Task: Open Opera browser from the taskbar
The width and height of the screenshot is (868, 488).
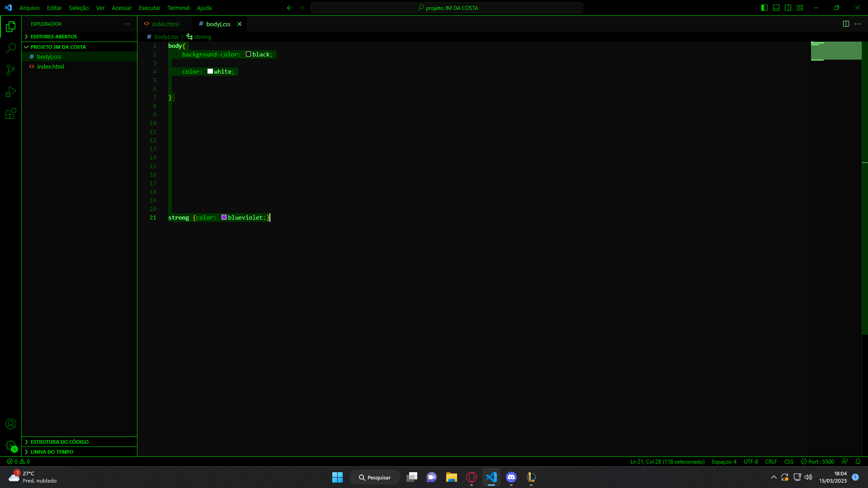Action: point(472,477)
